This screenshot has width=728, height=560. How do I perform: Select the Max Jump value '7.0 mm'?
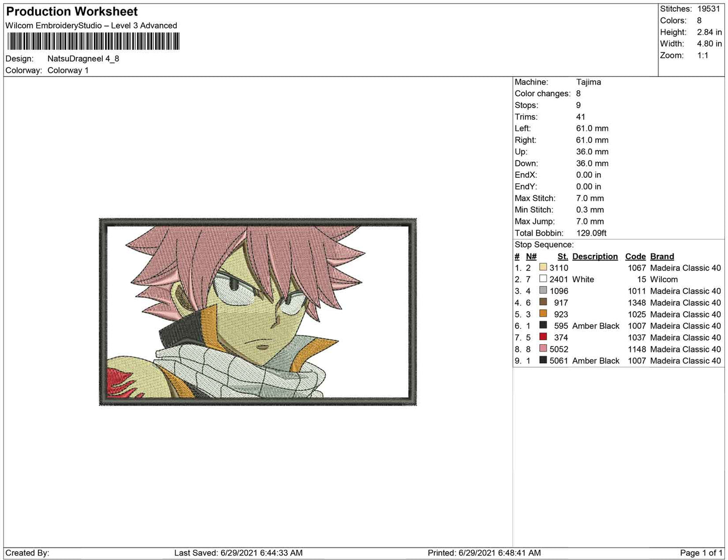coord(590,222)
